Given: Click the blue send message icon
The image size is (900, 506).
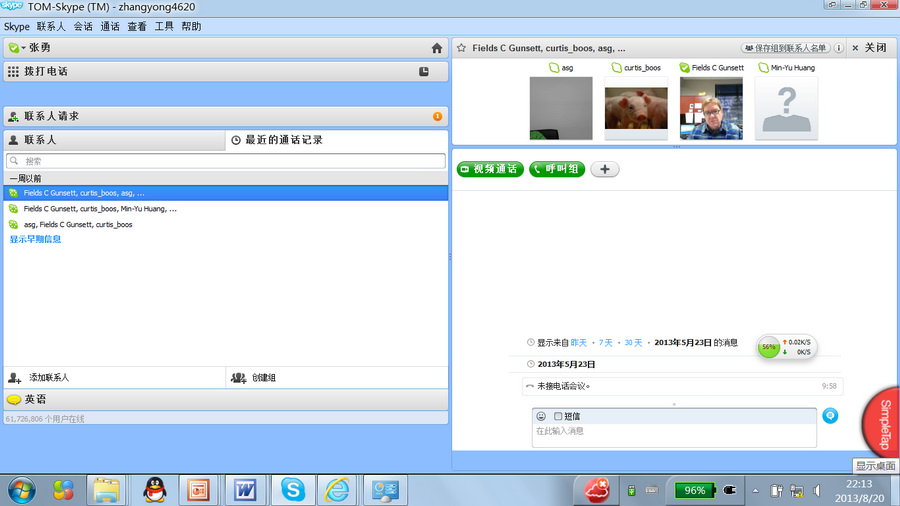Looking at the screenshot, I should coord(830,416).
